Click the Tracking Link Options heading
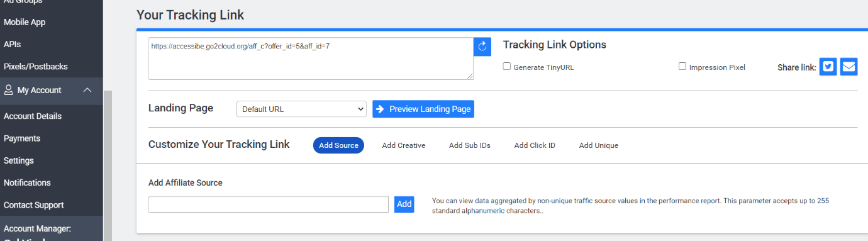868x241 pixels. coord(555,45)
